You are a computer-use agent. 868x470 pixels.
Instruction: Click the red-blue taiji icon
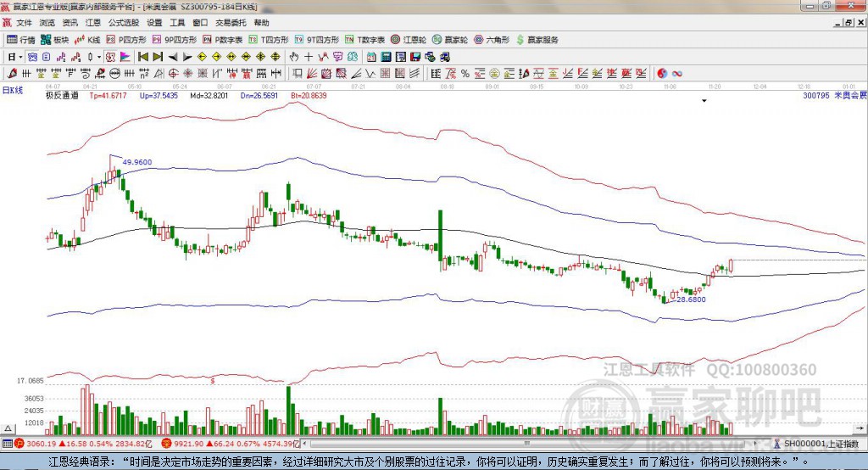662,73
